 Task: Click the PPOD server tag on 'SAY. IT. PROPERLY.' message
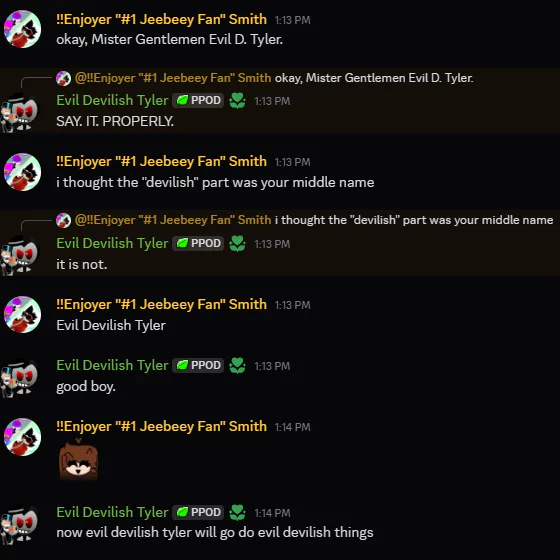pos(198,100)
